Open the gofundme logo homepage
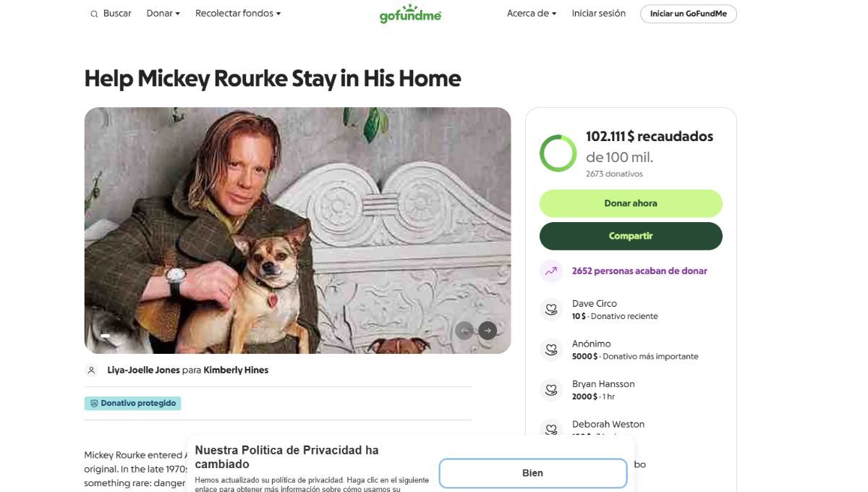 [x=409, y=13]
